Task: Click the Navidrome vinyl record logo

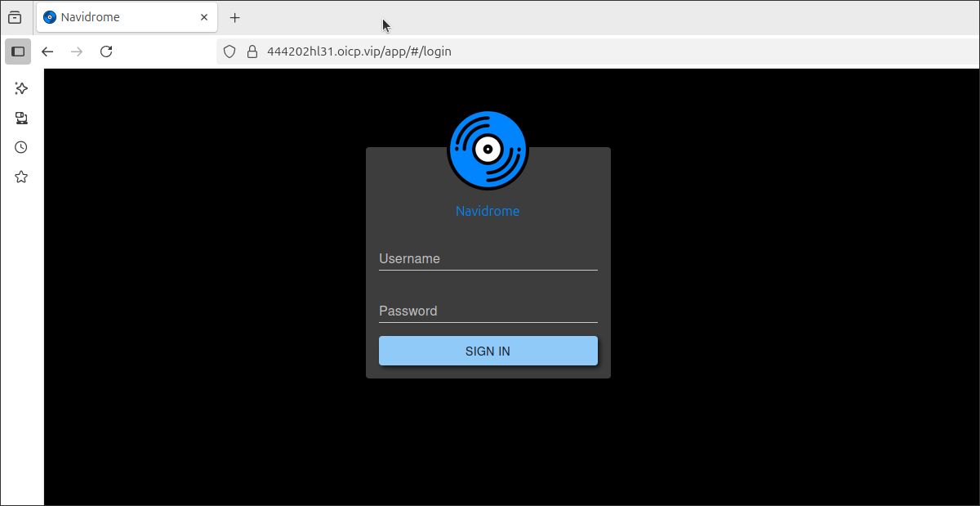Action: (x=488, y=150)
